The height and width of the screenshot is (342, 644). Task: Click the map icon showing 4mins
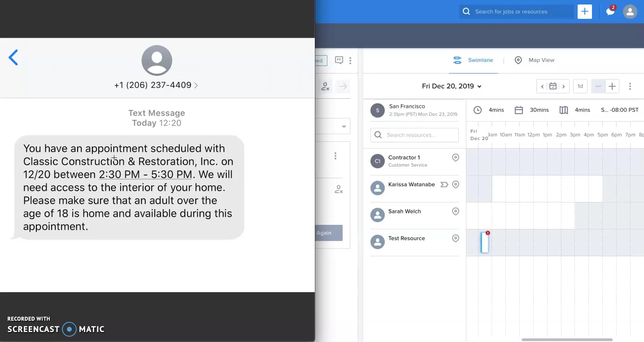564,110
